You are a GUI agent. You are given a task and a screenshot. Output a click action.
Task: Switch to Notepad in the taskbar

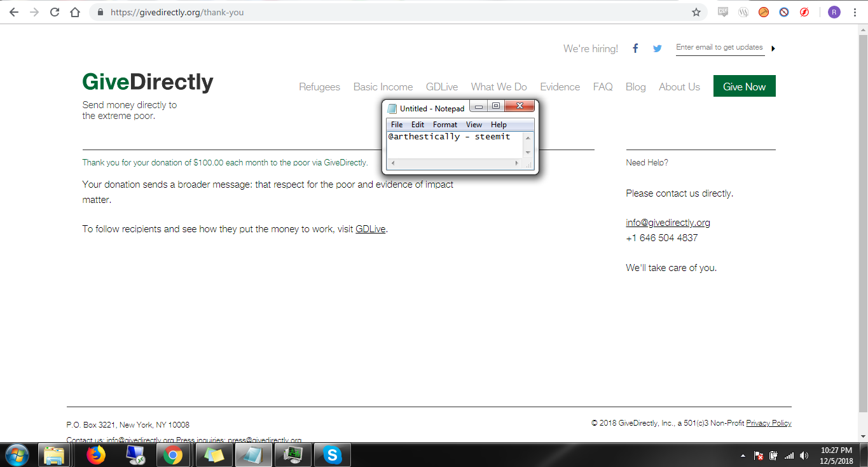[x=254, y=455]
